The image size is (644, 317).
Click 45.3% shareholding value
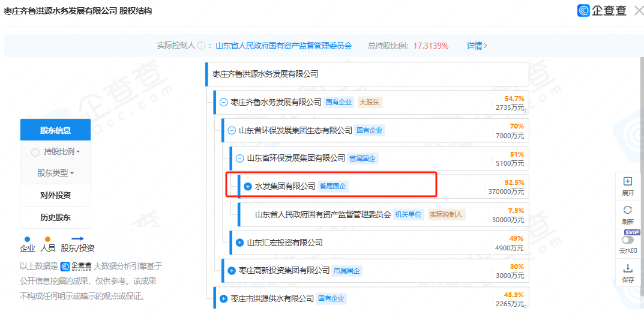coord(514,295)
